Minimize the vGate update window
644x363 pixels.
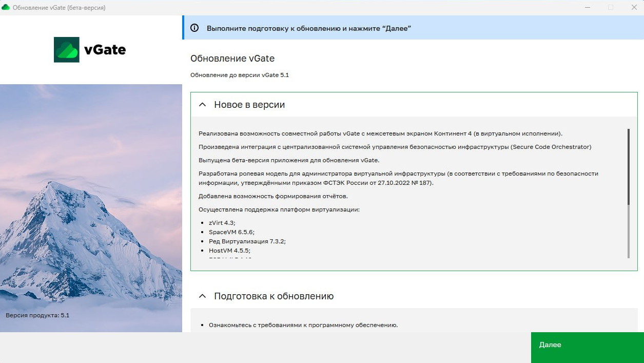(x=587, y=7)
